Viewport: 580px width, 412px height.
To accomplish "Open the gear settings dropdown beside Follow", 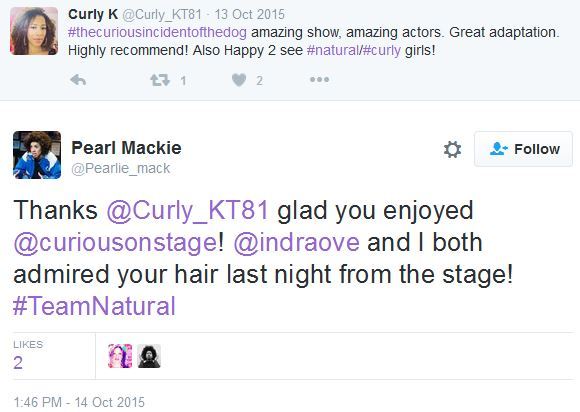I will (452, 149).
